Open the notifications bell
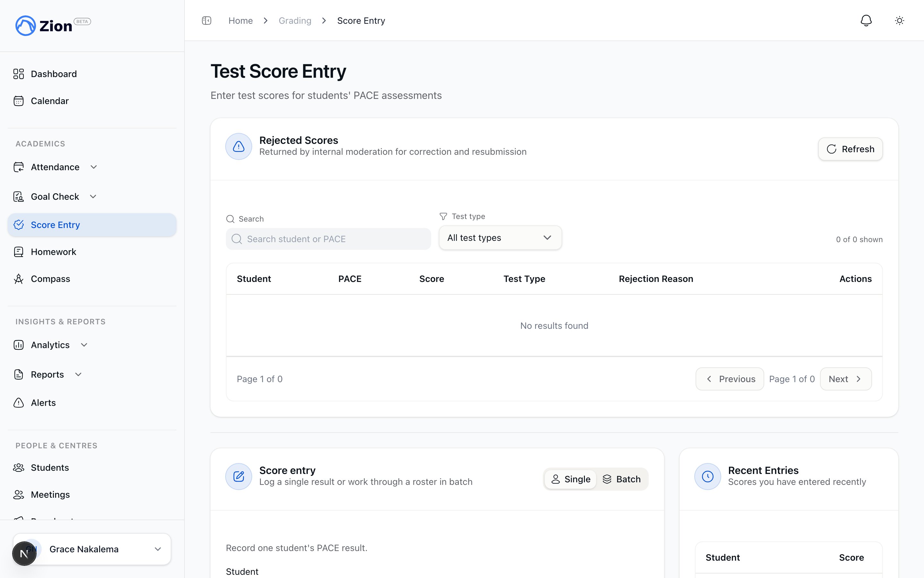The image size is (924, 578). tap(866, 21)
